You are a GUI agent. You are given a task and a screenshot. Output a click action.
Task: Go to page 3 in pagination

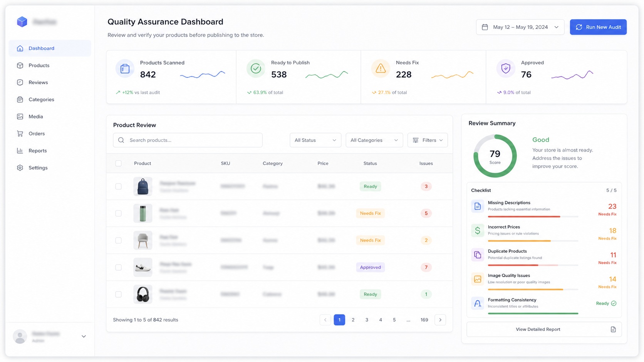(x=367, y=320)
